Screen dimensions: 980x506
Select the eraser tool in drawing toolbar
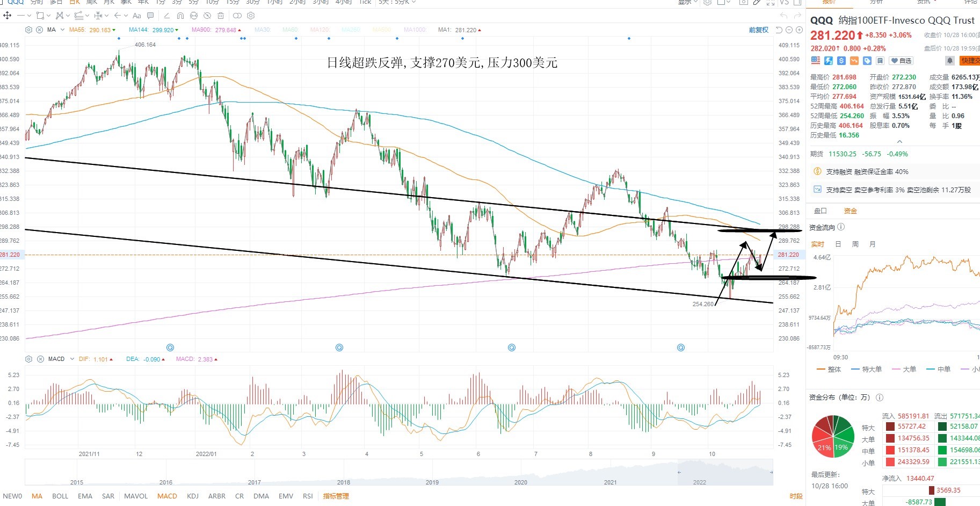point(166,16)
